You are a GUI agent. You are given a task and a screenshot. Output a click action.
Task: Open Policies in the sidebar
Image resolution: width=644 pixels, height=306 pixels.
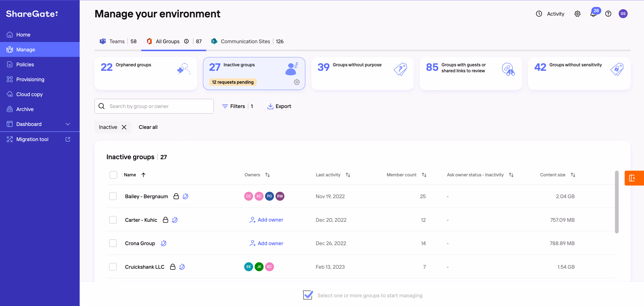[x=25, y=65]
